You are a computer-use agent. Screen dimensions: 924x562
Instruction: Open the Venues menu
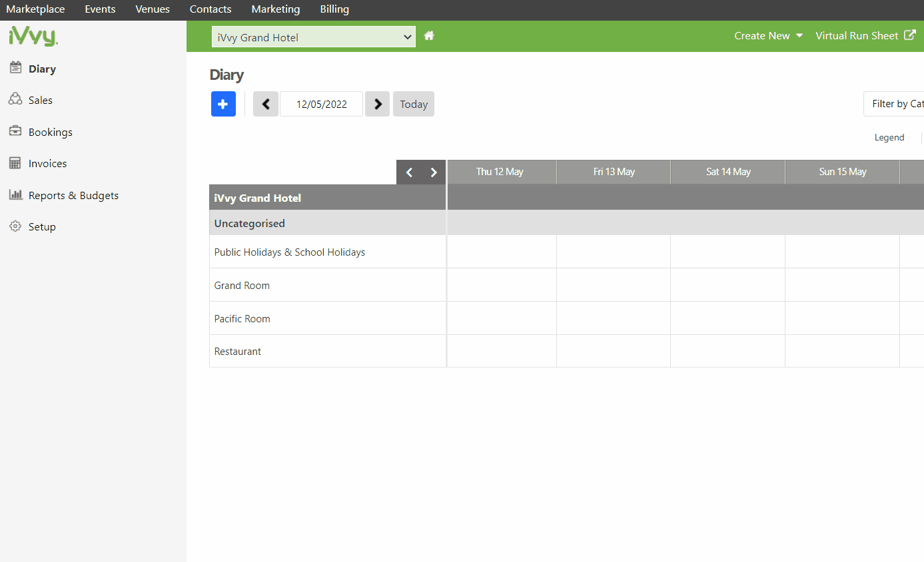coord(153,9)
